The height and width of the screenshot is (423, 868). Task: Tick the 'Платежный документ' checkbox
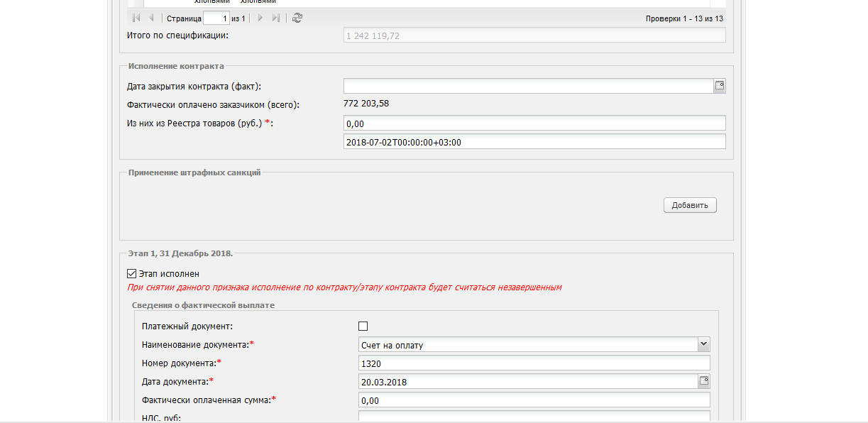363,326
